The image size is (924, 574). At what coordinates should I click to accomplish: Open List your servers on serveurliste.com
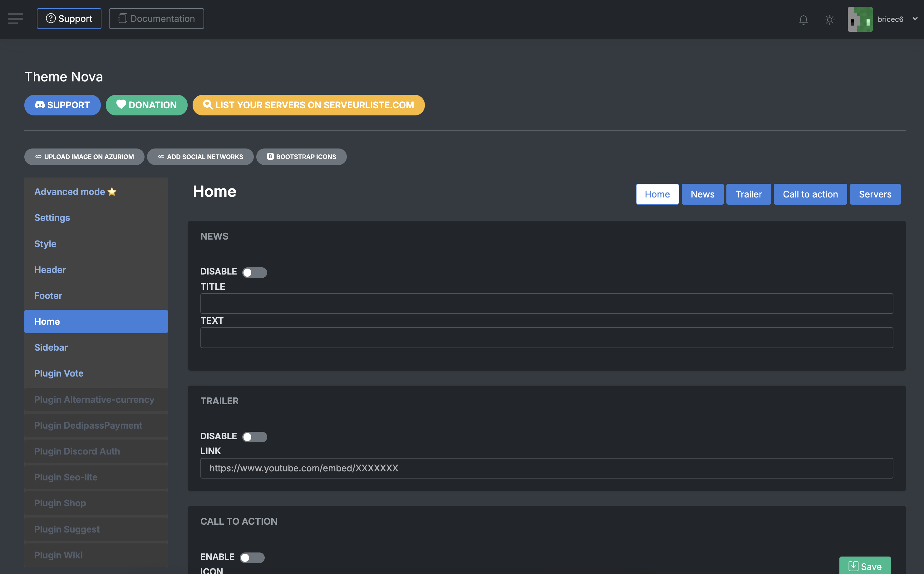click(x=308, y=105)
